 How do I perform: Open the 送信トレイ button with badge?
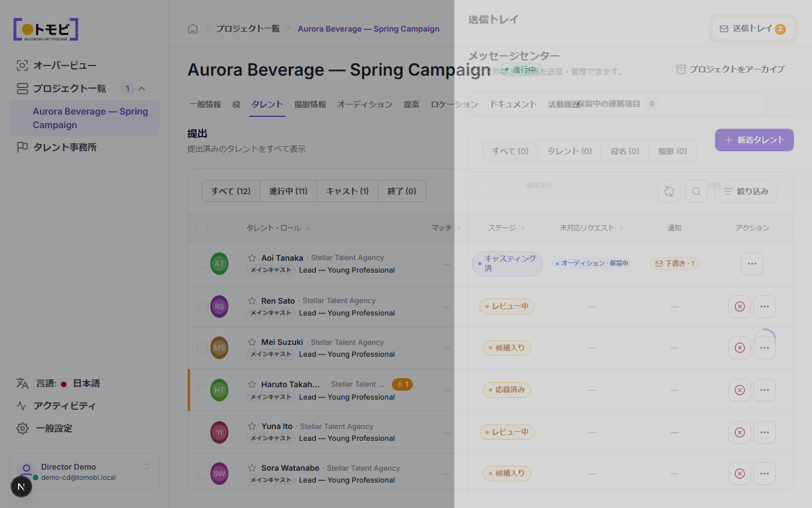click(x=753, y=29)
